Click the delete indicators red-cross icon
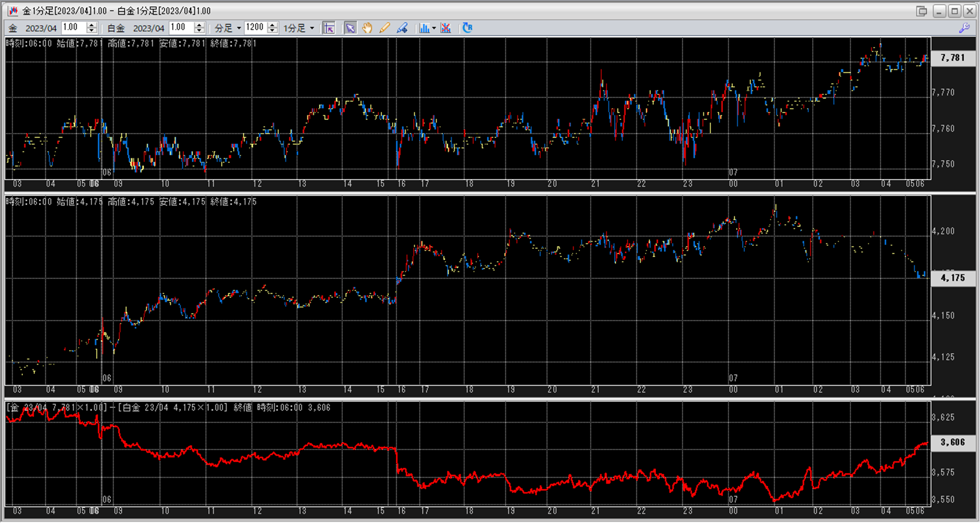The image size is (980, 523). (446, 28)
